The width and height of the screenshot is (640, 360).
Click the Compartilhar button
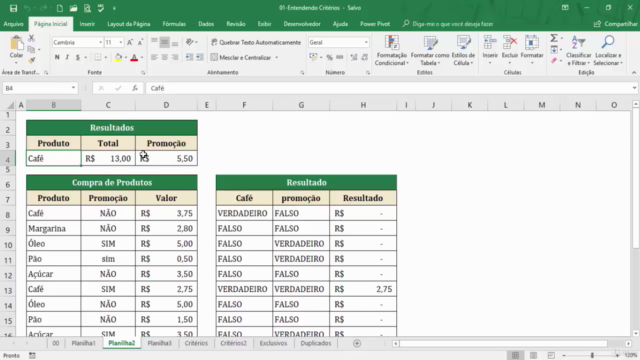point(616,24)
